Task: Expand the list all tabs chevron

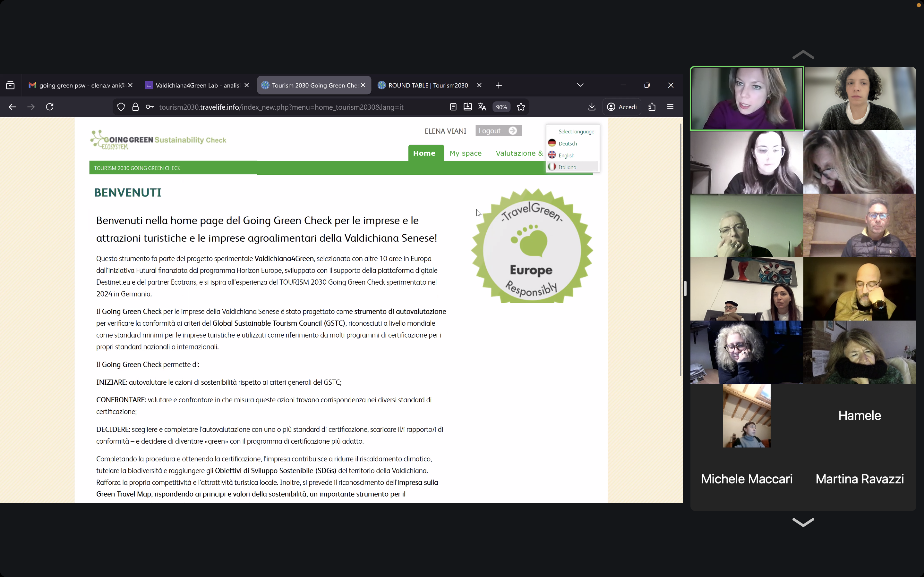Action: point(580,85)
